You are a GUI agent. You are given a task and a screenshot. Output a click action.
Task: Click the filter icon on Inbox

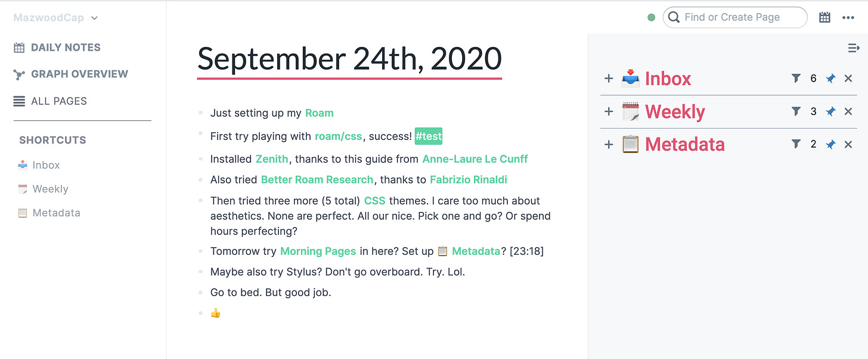point(796,79)
